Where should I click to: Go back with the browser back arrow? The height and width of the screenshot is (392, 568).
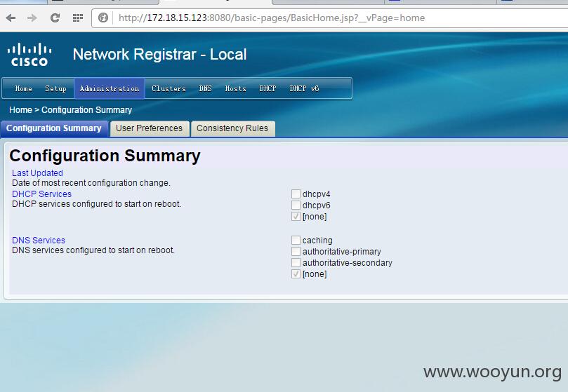11,18
